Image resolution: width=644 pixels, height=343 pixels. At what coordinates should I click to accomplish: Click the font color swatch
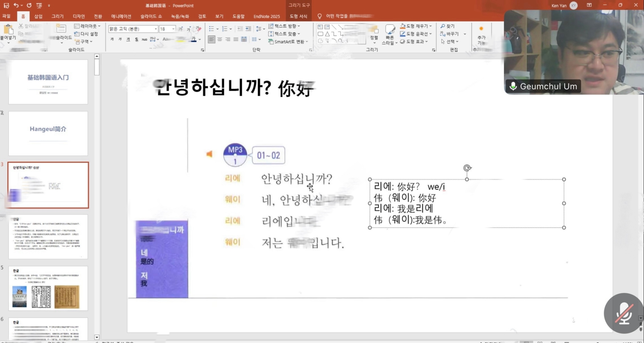(193, 39)
